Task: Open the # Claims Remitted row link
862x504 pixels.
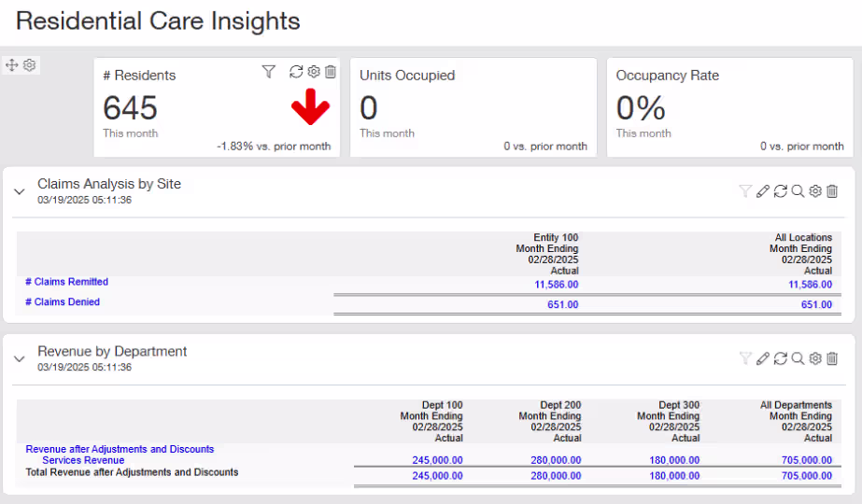Action: pyautogui.click(x=66, y=282)
